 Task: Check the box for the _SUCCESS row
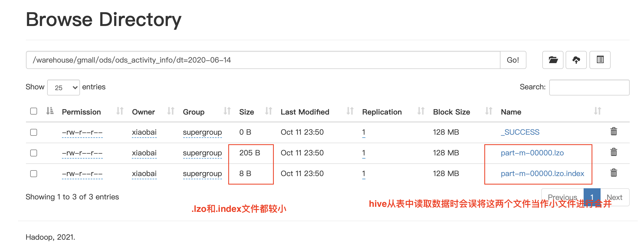[34, 132]
